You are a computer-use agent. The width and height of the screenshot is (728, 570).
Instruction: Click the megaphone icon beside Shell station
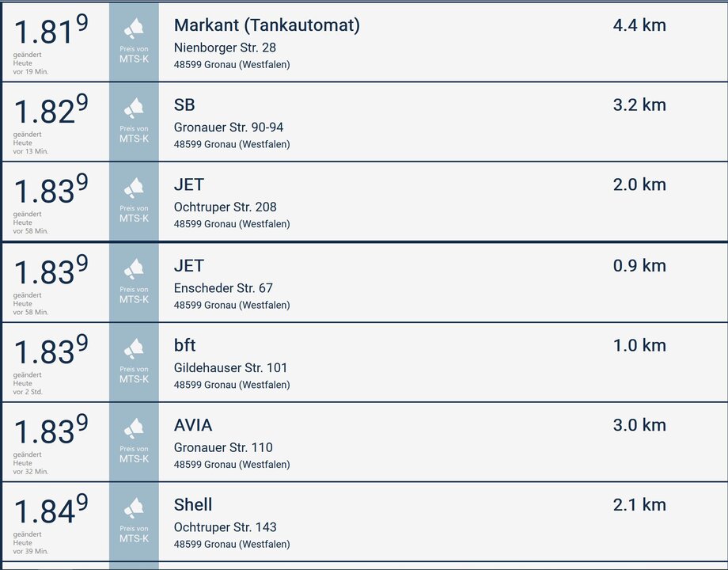click(134, 508)
